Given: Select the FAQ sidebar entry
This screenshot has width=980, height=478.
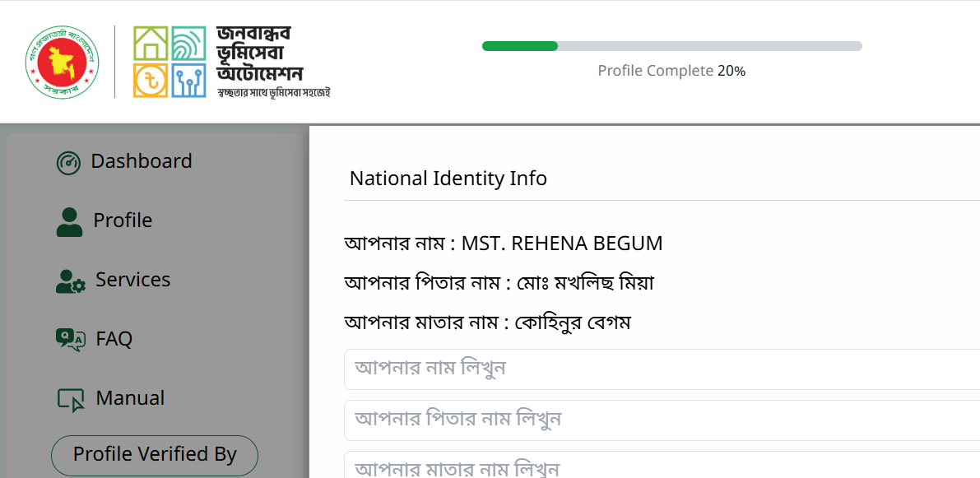Looking at the screenshot, I should coord(114,339).
